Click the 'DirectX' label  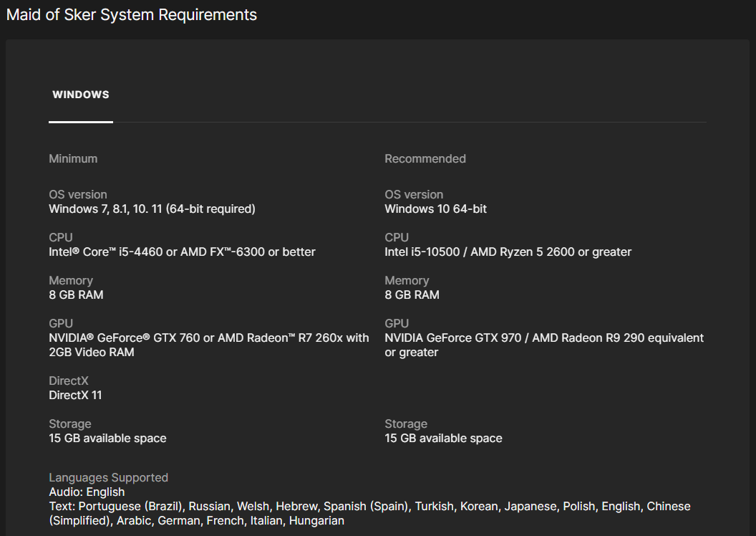[69, 381]
